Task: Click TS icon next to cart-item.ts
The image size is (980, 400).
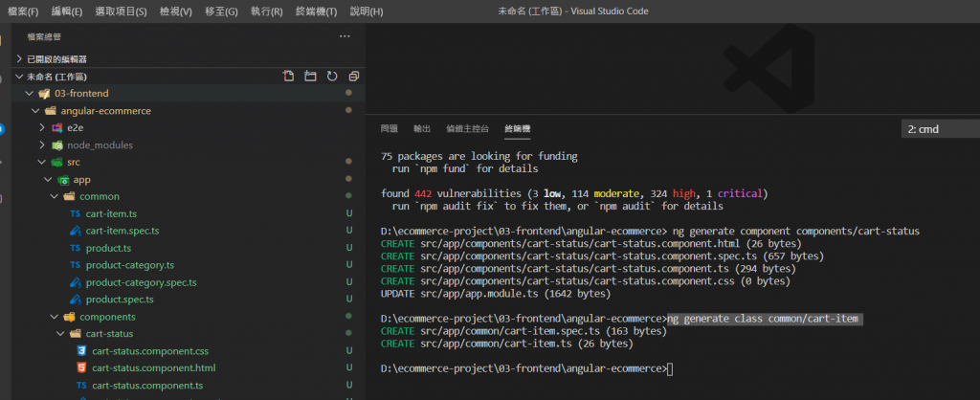Action: point(75,213)
